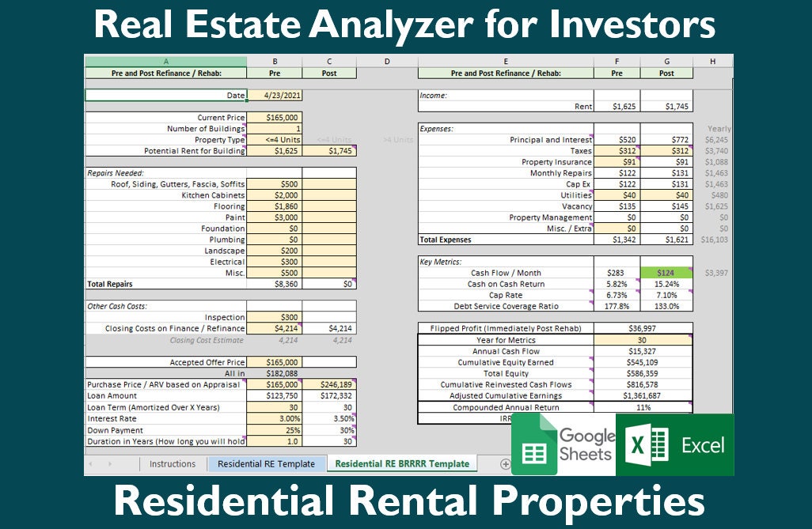
Task: Select Repairs Needed section label
Action: coord(116,173)
